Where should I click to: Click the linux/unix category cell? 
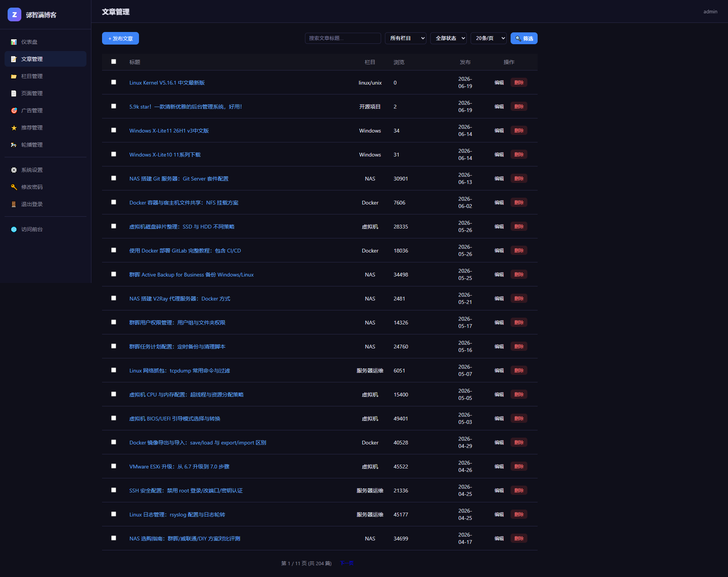[x=370, y=83]
